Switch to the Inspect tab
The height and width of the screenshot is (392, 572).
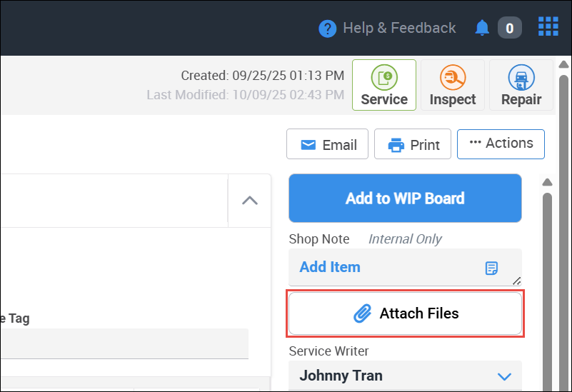tap(453, 85)
